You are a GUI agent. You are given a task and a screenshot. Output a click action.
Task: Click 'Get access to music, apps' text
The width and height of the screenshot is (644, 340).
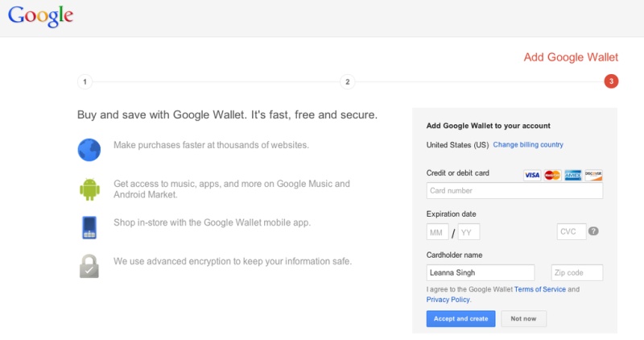tap(232, 189)
